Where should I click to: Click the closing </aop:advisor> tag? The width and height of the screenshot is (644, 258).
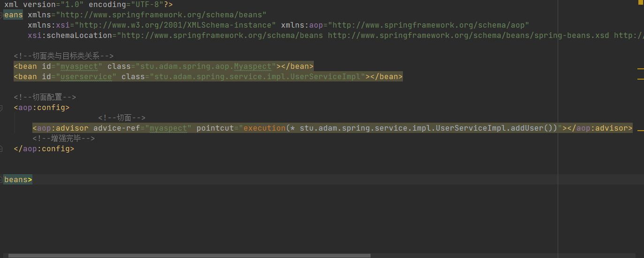tap(599, 128)
